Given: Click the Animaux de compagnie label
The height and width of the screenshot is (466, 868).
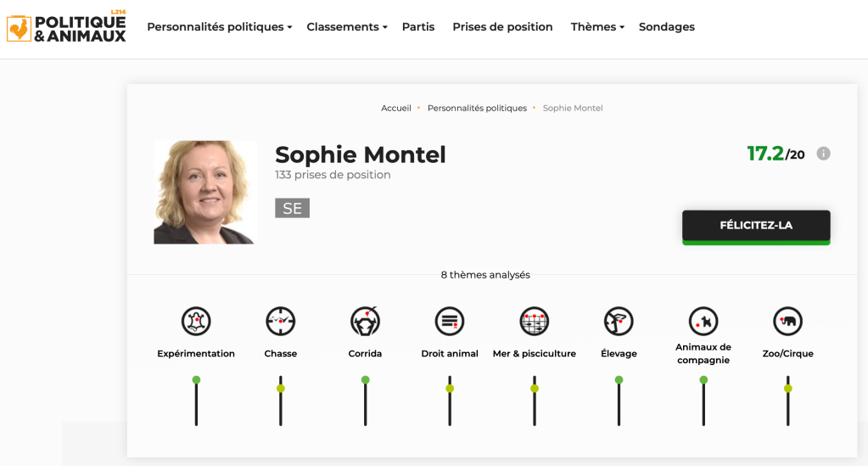Looking at the screenshot, I should pyautogui.click(x=703, y=353).
